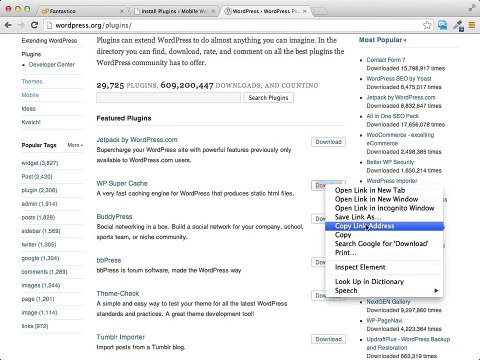Close the Fantastico tab
The image size is (480, 360).
122,11
